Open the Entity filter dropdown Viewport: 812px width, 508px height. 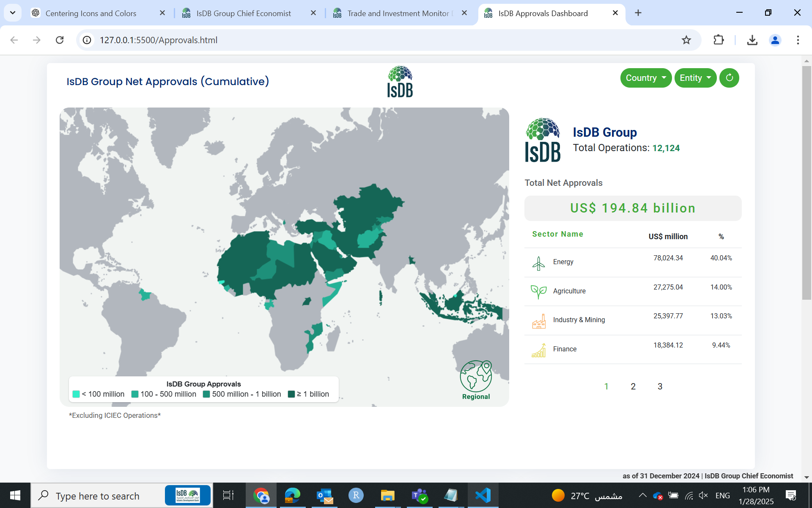[695, 78]
